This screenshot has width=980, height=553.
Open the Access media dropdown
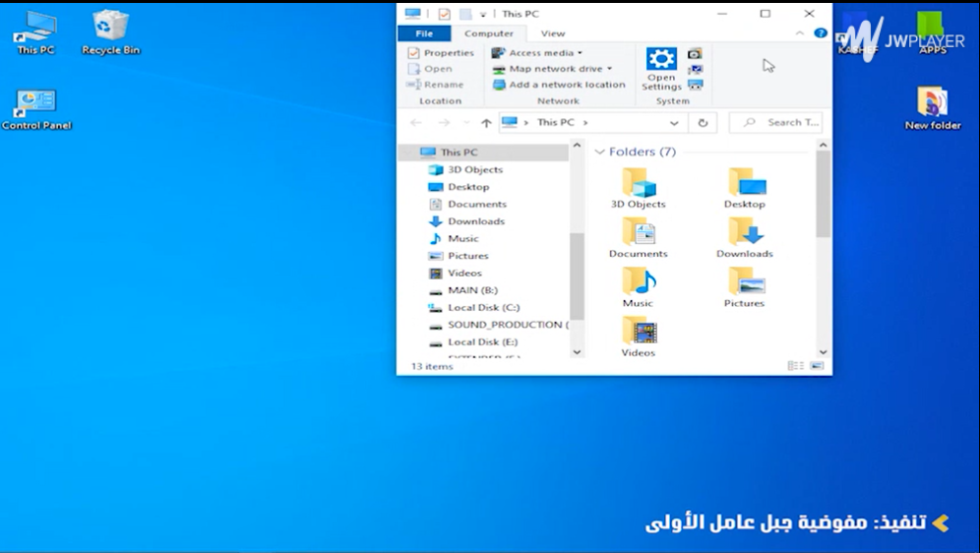click(537, 53)
